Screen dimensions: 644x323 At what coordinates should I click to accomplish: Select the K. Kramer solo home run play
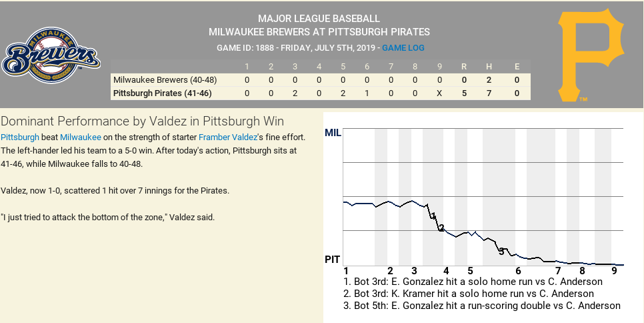click(x=473, y=294)
